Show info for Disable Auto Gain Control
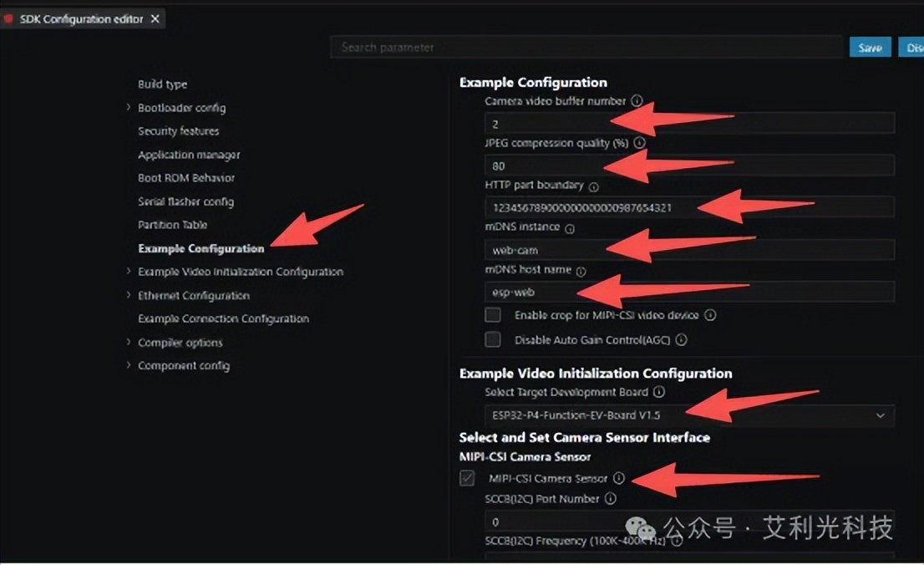924x565 pixels. 681,339
